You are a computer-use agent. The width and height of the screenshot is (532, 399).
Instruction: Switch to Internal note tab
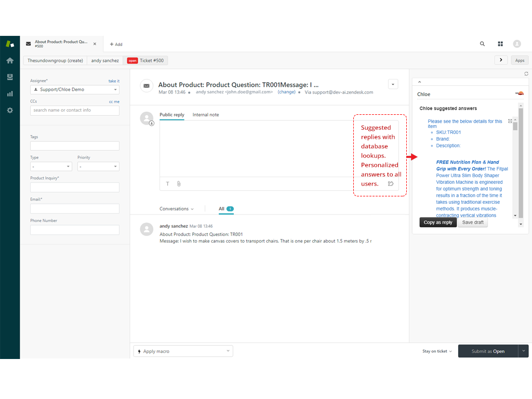[x=206, y=115]
